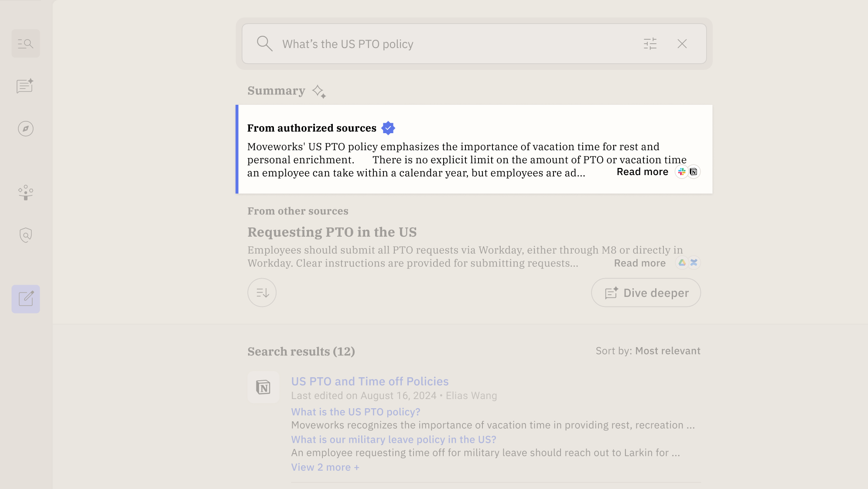Open the integrations hub sidebar icon
This screenshot has width=868, height=489.
click(26, 193)
